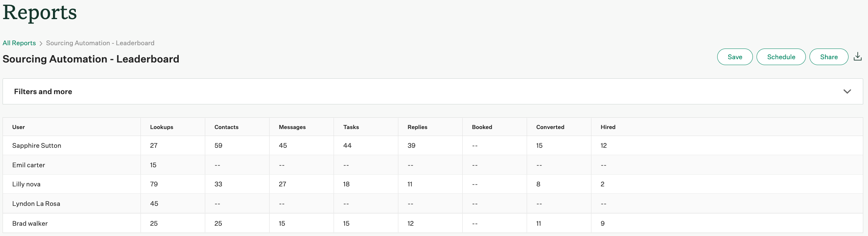Go back to All Reports

click(19, 43)
